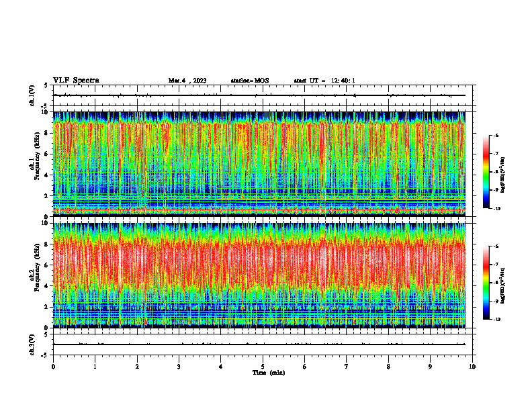Click the log(PSD) label beside ch.2 color bar
Viewport: 532px width, 411px height.
click(x=503, y=286)
